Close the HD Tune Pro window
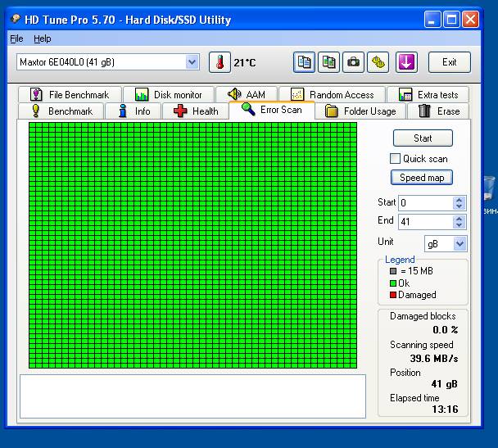 pyautogui.click(x=470, y=20)
